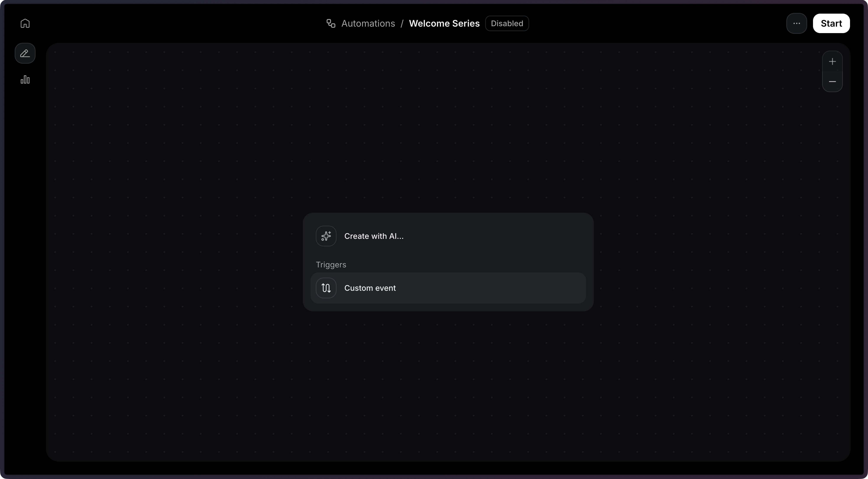Activate the edit mode toggle in the sidebar
Screen dimensions: 868x479
pyautogui.click(x=25, y=53)
